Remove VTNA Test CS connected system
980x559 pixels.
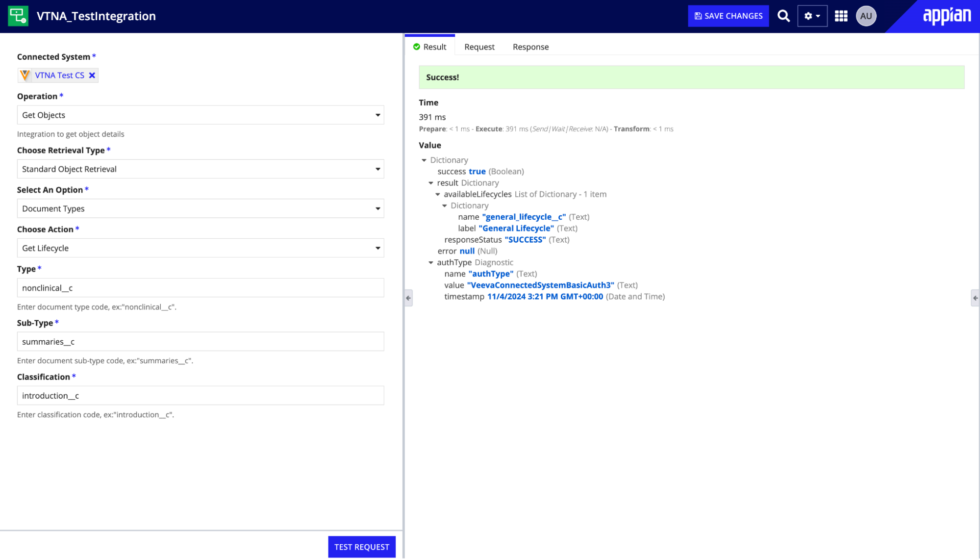(92, 75)
